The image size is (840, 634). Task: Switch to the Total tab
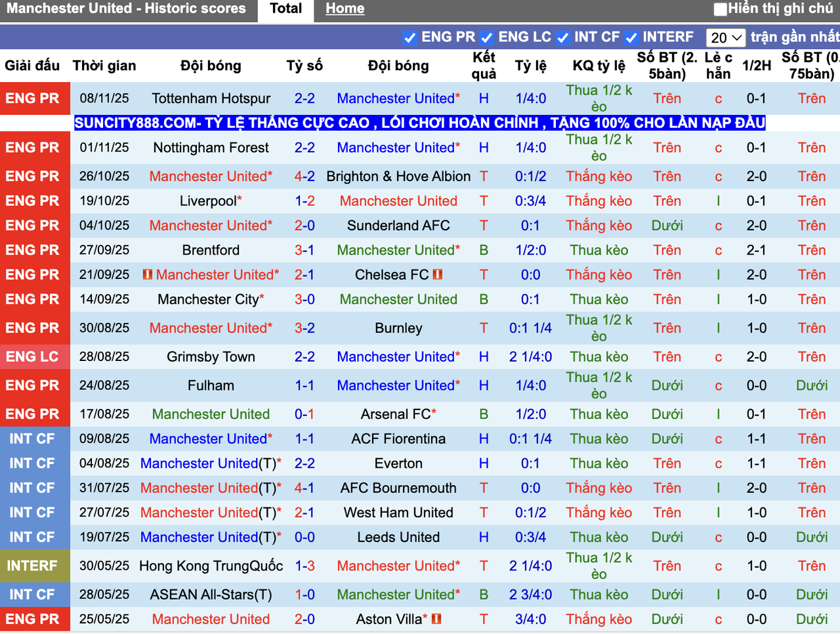pyautogui.click(x=286, y=9)
